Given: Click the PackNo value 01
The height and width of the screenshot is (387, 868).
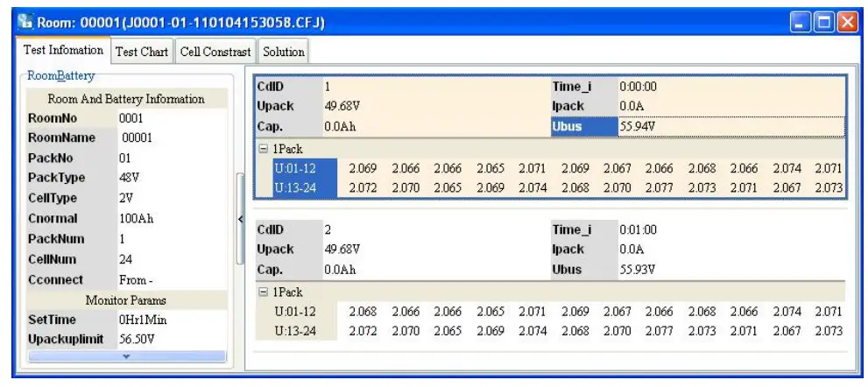Looking at the screenshot, I should (x=124, y=158).
